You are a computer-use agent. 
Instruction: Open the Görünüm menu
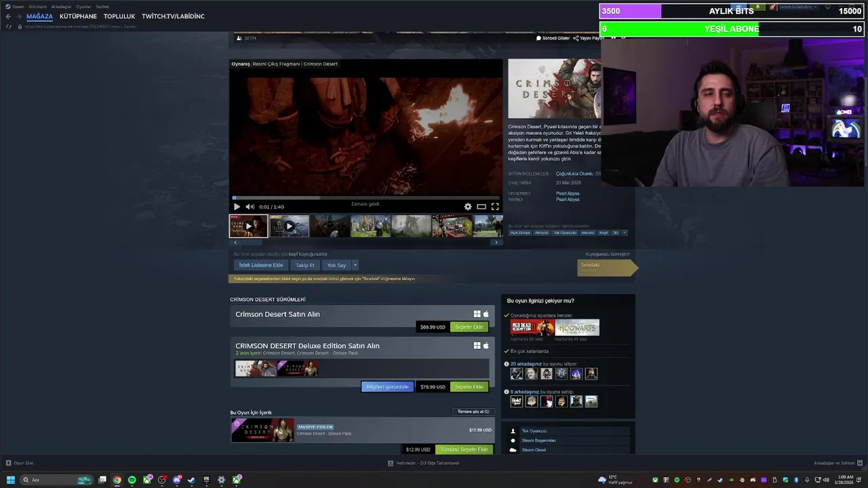click(x=37, y=6)
